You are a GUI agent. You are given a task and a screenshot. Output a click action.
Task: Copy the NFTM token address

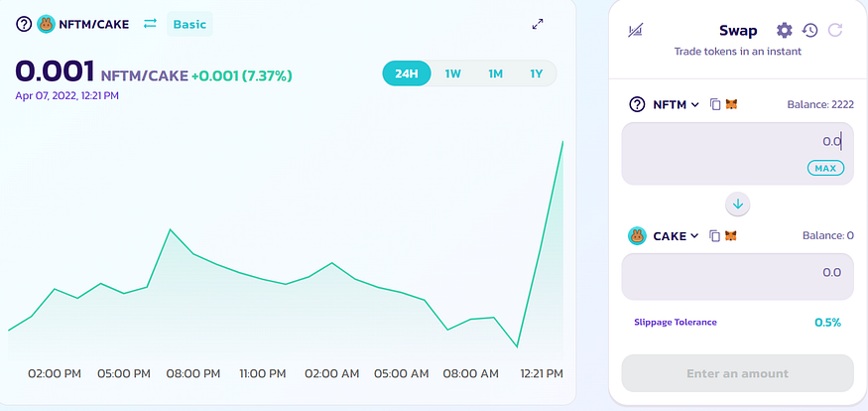coord(715,104)
